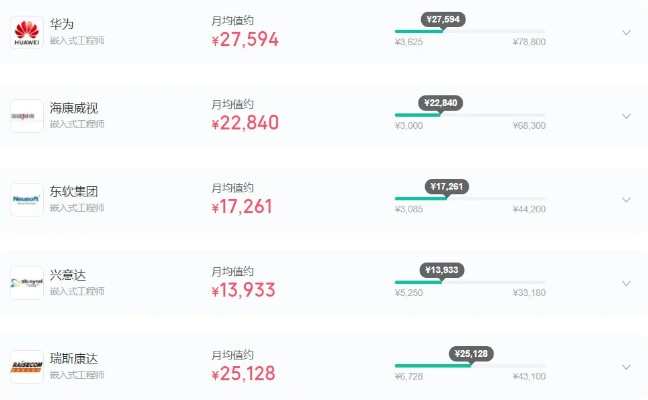This screenshot has width=648, height=400.
Task: Expand the 兴意达 row chevron
Action: [x=626, y=283]
